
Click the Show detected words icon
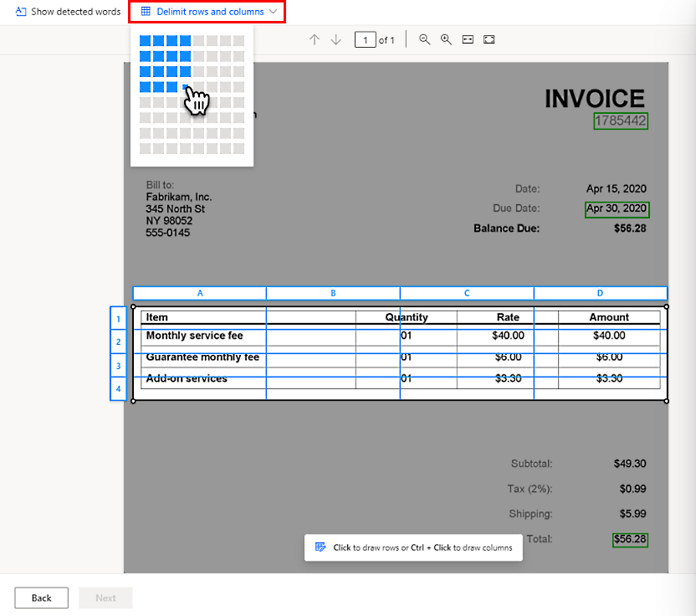(x=20, y=12)
